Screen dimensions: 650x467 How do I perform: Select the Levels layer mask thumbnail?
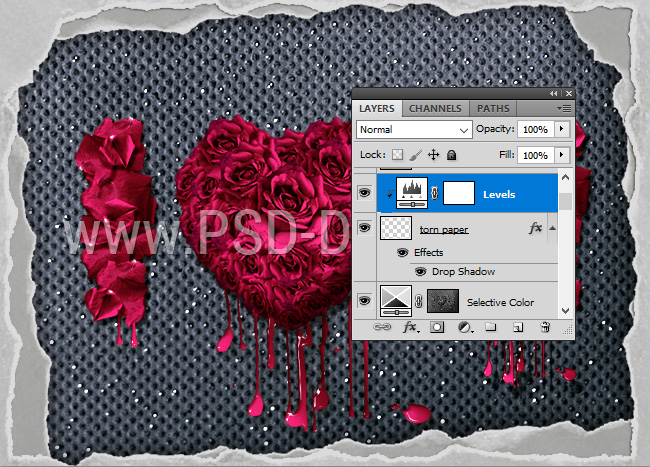tap(459, 193)
